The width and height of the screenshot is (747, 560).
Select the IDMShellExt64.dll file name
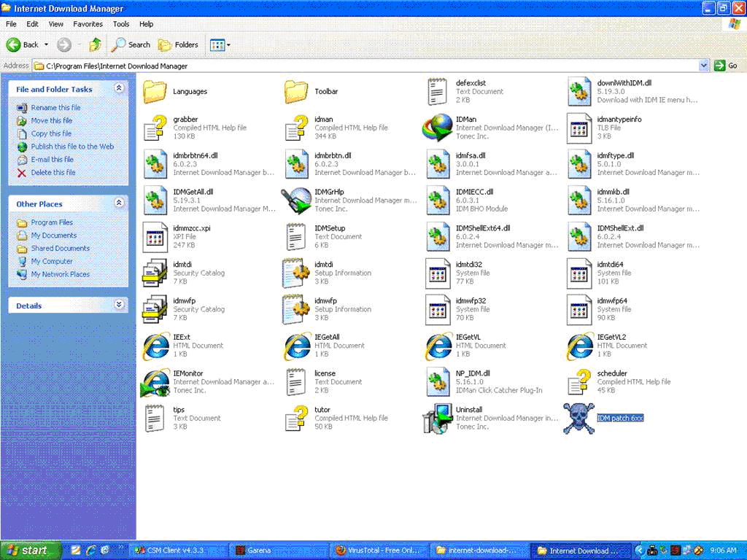tap(483, 228)
